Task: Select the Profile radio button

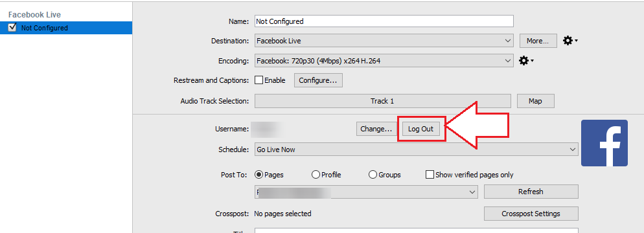Action: point(316,175)
